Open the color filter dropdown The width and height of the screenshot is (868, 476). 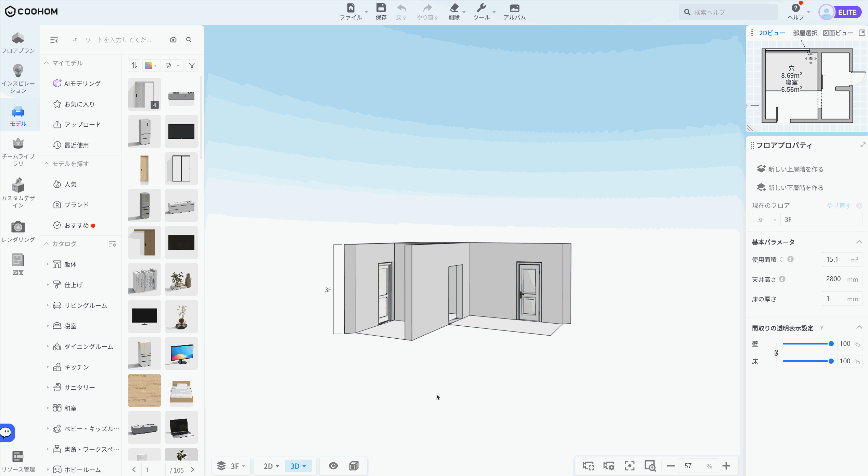coord(151,65)
